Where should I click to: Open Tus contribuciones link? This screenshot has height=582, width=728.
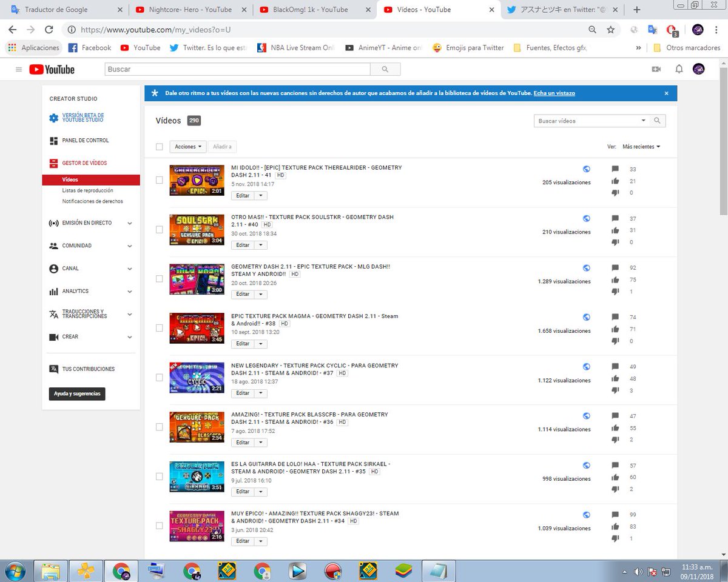(88, 369)
